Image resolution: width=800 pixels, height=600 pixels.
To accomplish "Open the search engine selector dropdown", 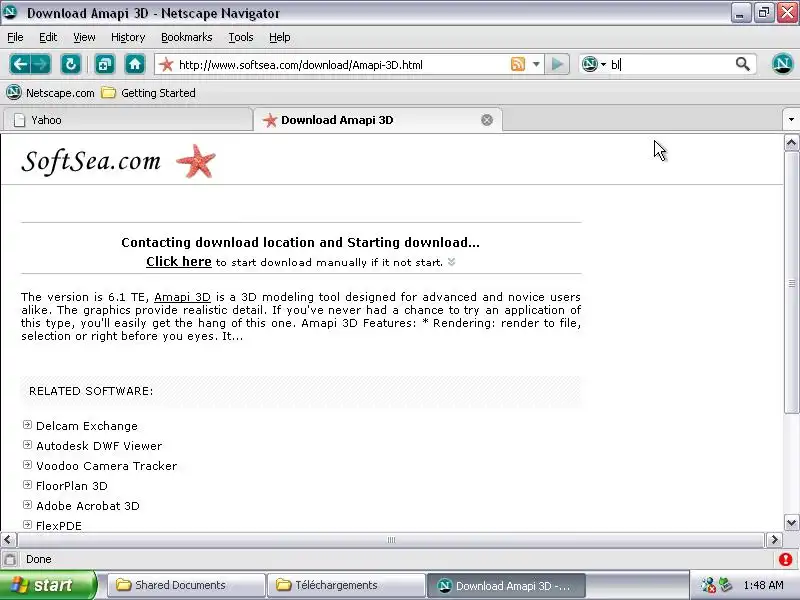I will [594, 64].
